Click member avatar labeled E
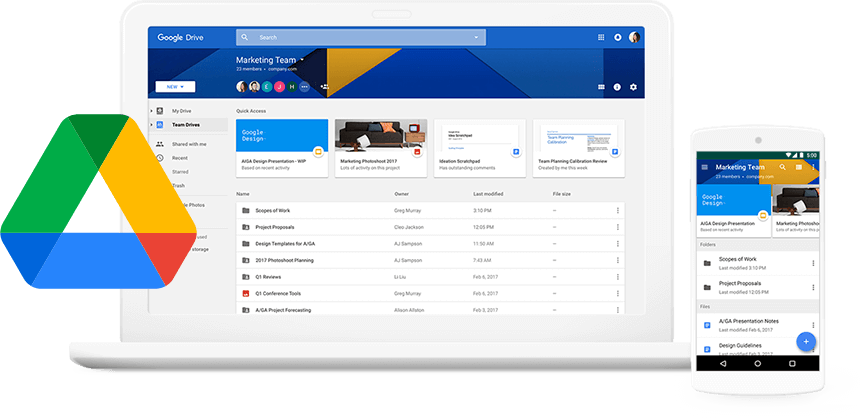The image size is (860, 418). [x=267, y=87]
